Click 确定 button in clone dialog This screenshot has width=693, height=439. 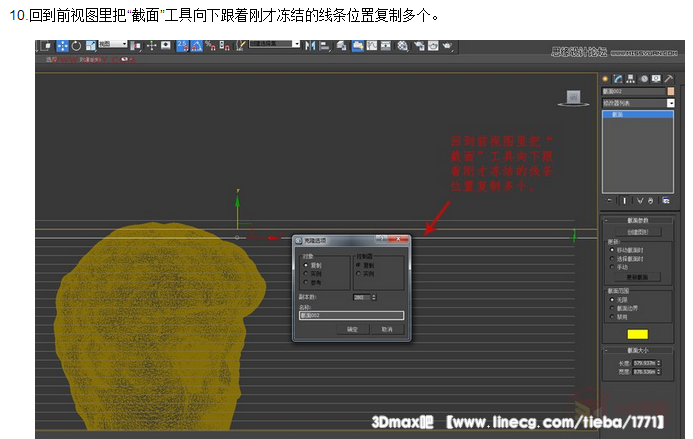tap(352, 328)
